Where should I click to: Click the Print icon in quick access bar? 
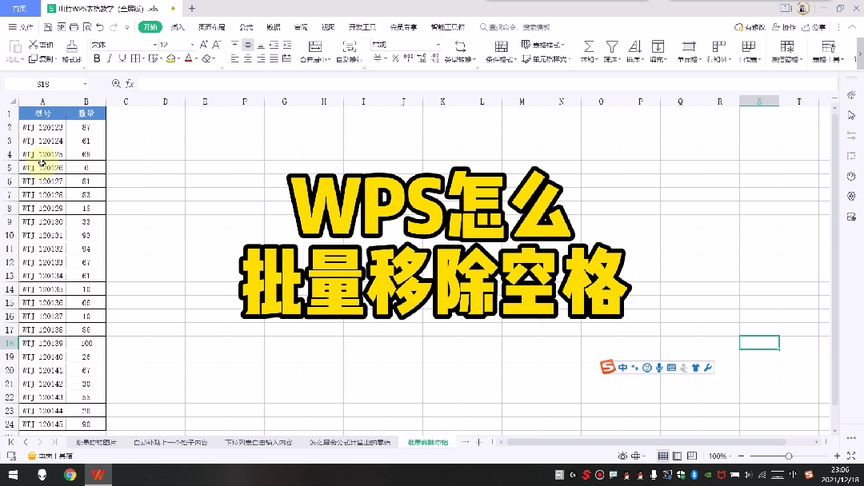[x=73, y=27]
